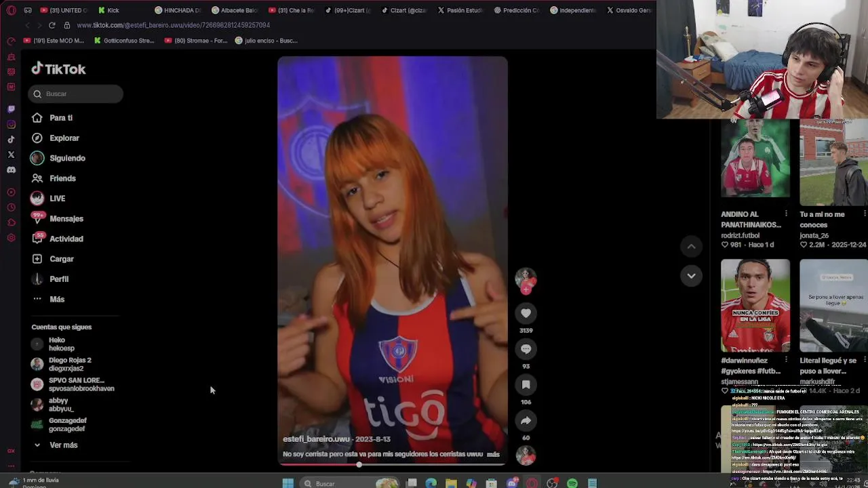Switch to Osvaldo Gers... browser tab
Screen dimensions: 868x488
tap(629, 10)
